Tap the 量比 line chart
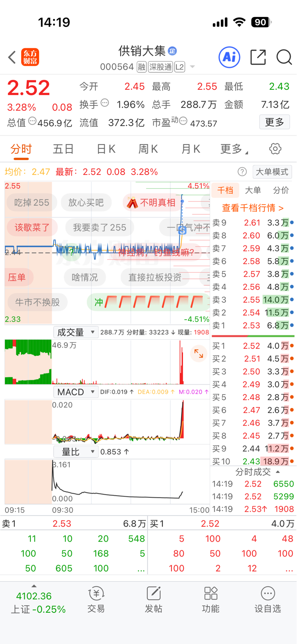297x644 pixels. click(x=107, y=482)
